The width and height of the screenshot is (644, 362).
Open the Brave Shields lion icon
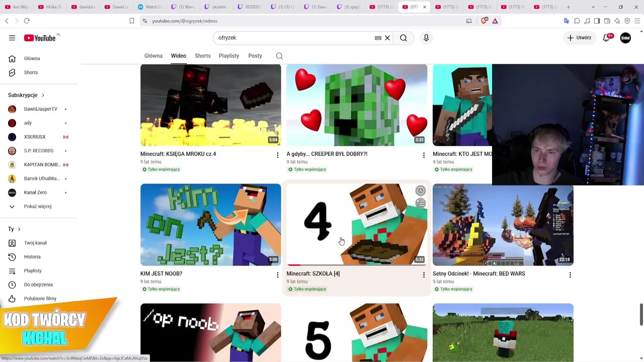485,21
